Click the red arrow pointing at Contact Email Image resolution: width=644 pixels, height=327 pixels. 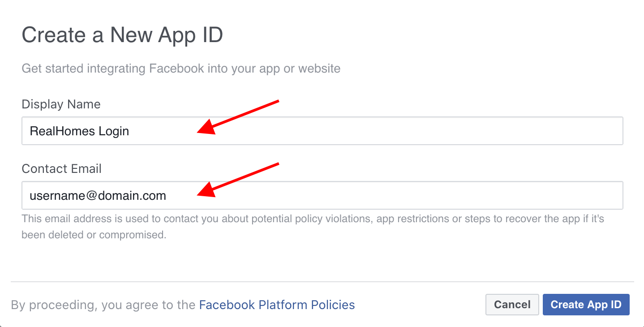point(238,180)
